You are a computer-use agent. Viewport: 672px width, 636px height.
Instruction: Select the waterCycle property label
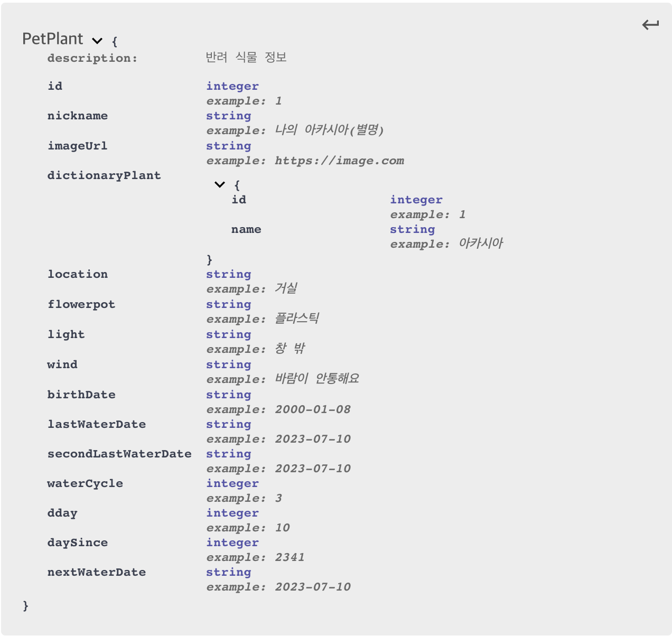85,483
